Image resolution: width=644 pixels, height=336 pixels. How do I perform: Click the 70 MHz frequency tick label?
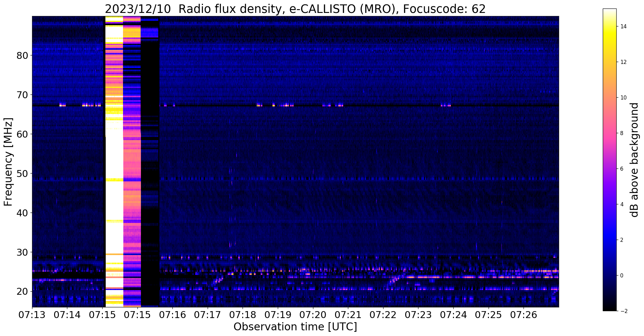coord(22,95)
